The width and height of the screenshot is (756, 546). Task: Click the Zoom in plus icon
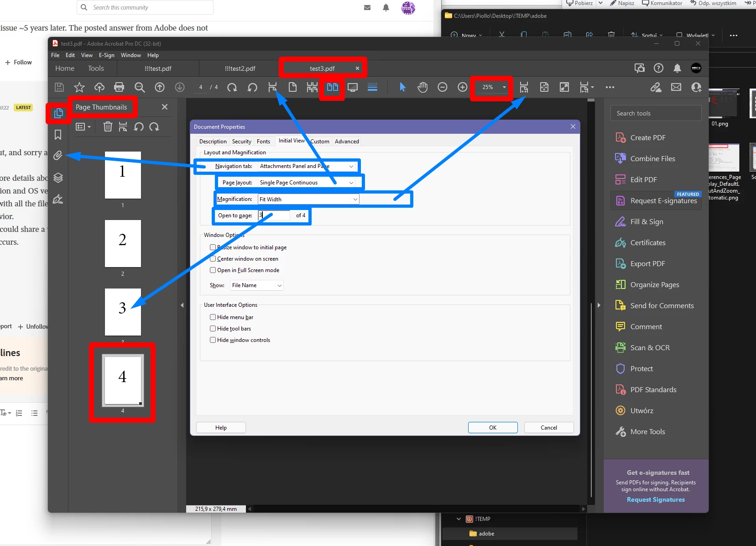point(463,87)
